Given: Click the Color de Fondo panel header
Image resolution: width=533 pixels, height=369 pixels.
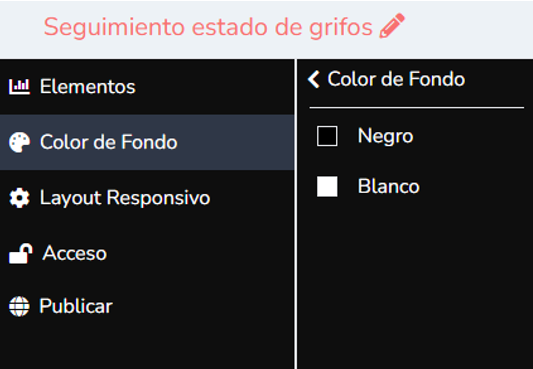Looking at the screenshot, I should point(396,79).
